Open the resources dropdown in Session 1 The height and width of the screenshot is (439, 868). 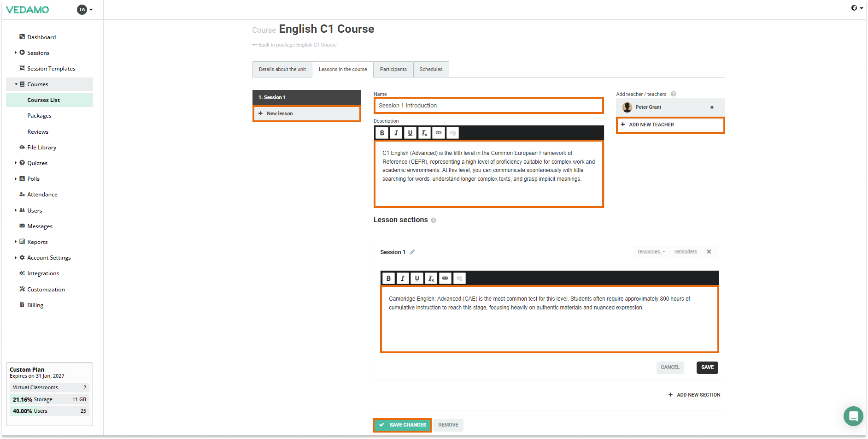point(651,251)
